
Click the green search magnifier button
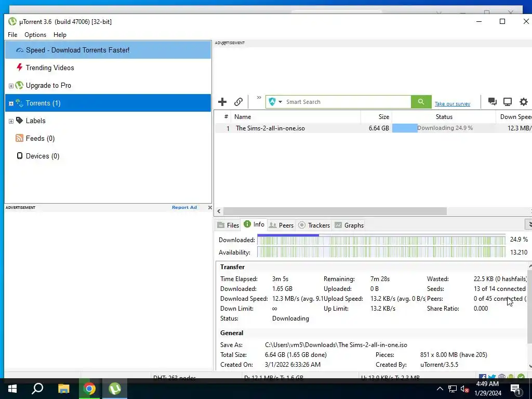[421, 102]
